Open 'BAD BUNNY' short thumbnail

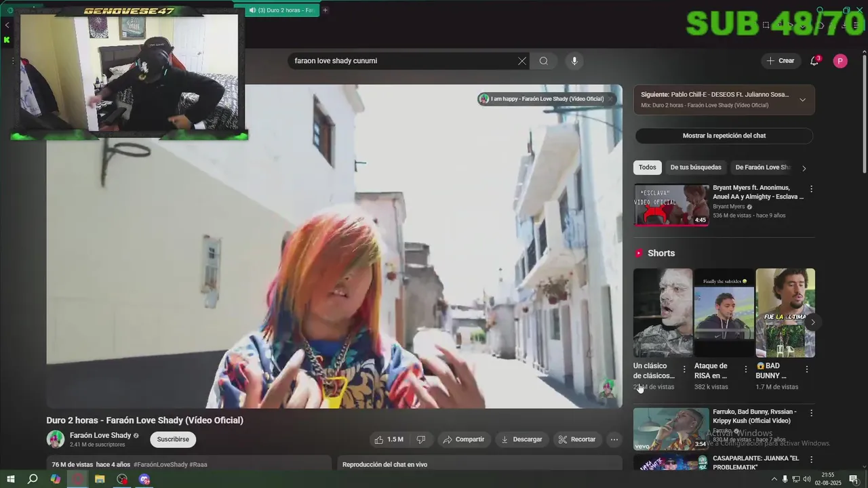785,312
